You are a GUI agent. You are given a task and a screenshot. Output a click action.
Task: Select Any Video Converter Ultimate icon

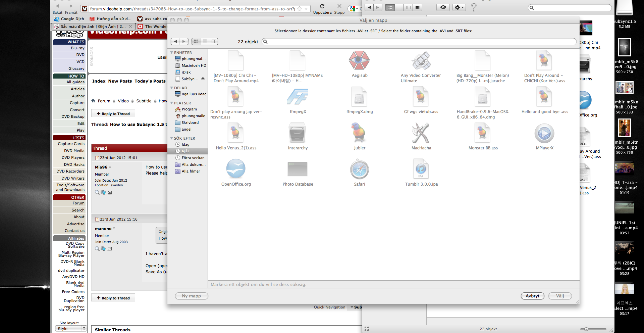pos(421,60)
